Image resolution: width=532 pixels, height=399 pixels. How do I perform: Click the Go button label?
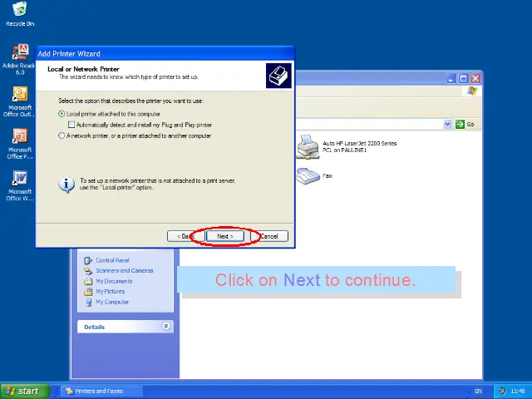coord(470,124)
